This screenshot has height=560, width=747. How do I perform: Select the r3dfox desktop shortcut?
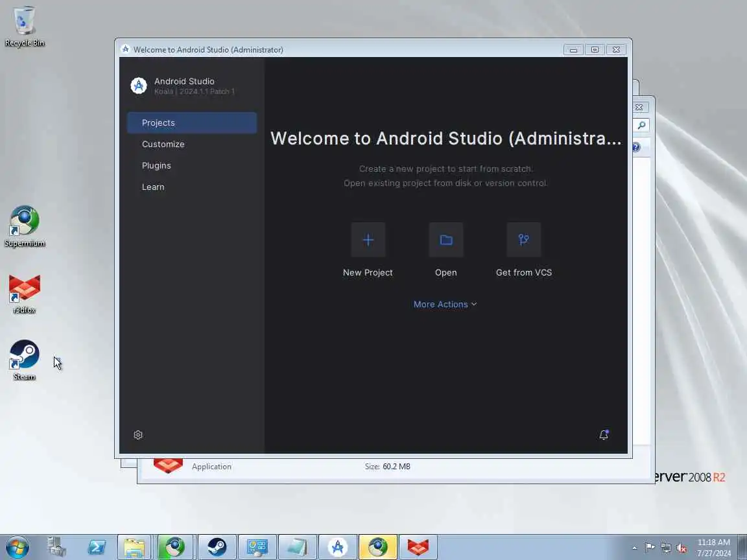click(x=24, y=294)
